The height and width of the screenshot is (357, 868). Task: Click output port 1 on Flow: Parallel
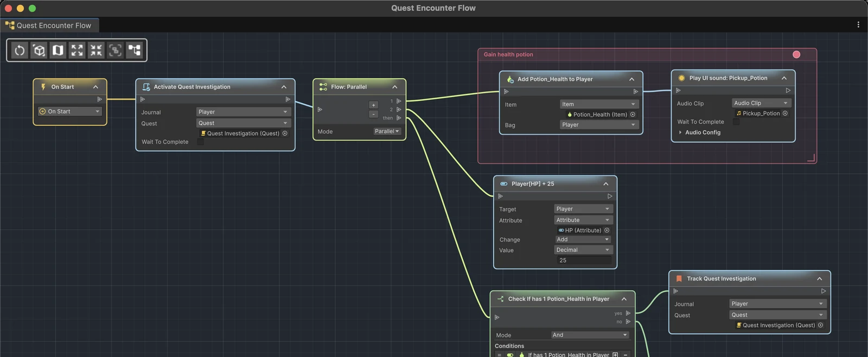(x=399, y=101)
